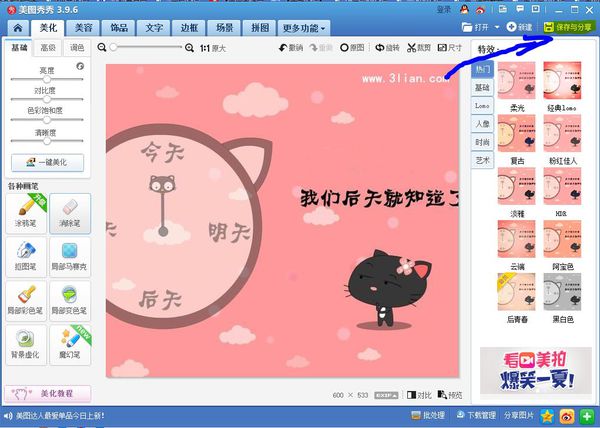Click the 旋转 rotate tool
Viewport: 600px width, 428px height.
[x=387, y=48]
